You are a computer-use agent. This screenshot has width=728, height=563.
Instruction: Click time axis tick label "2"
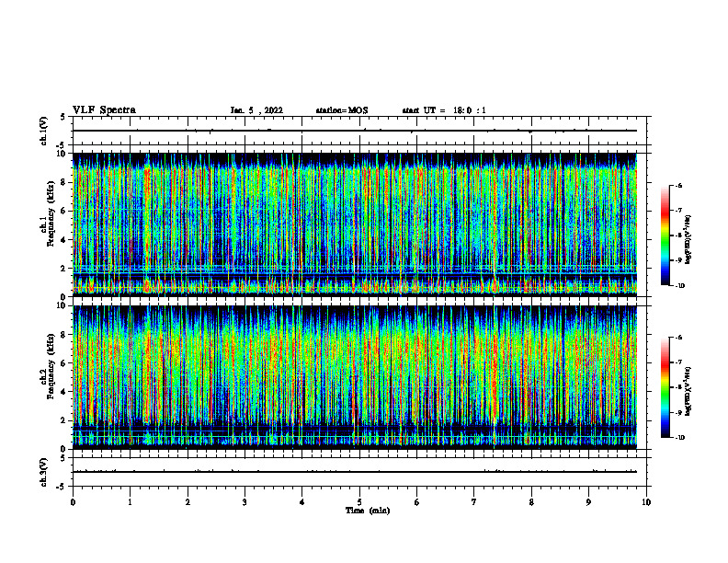tap(188, 502)
